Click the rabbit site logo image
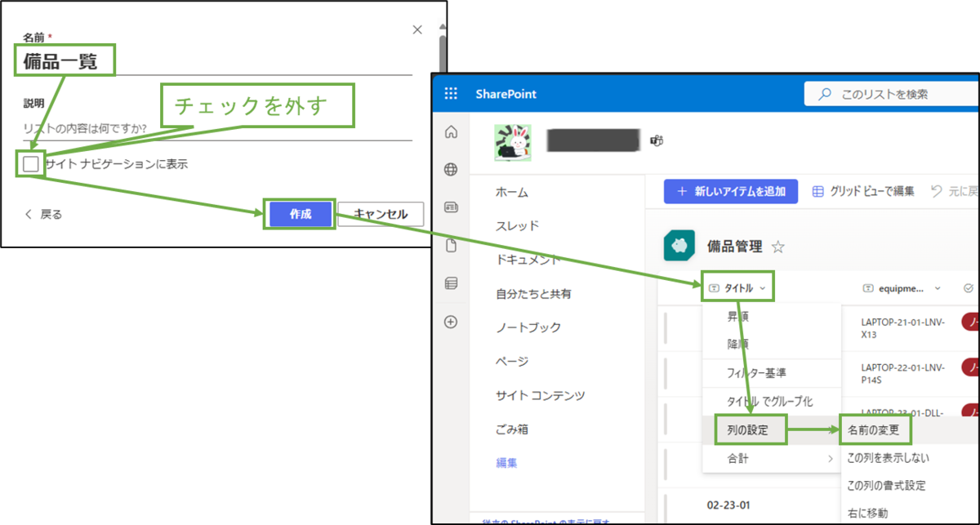The image size is (980, 525). pos(513,142)
